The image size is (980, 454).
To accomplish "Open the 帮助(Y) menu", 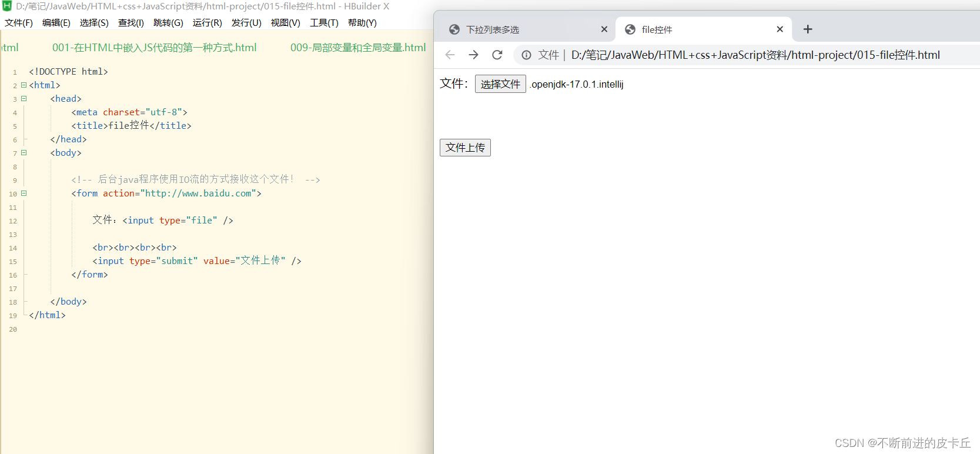I will [x=362, y=23].
